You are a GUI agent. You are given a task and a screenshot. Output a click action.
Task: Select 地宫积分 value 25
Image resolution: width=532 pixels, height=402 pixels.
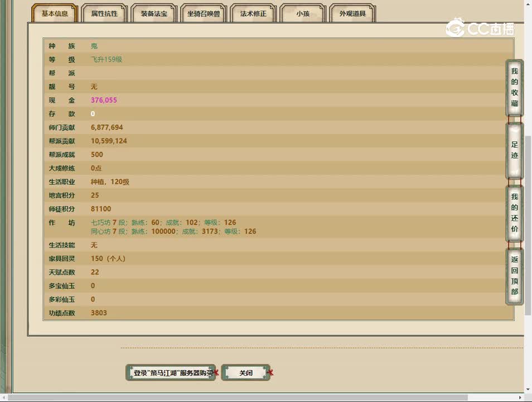pyautogui.click(x=95, y=195)
